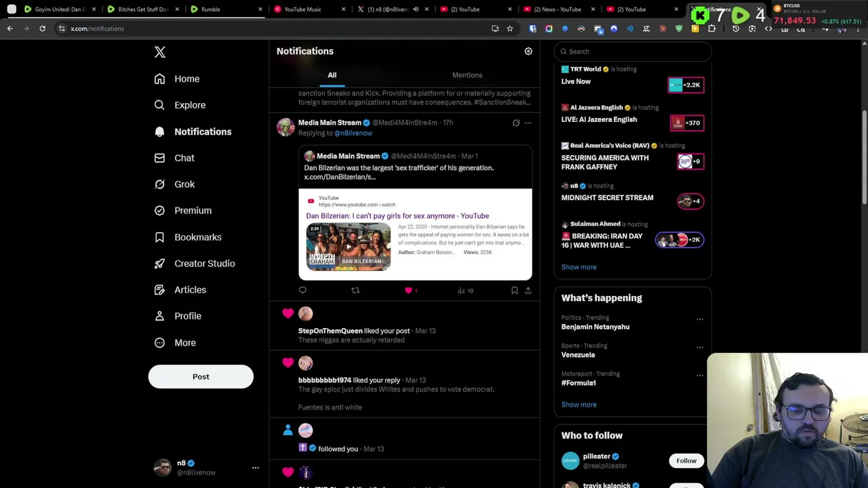Open account menu dots beside n8
This screenshot has width=868, height=488.
pyautogui.click(x=256, y=468)
